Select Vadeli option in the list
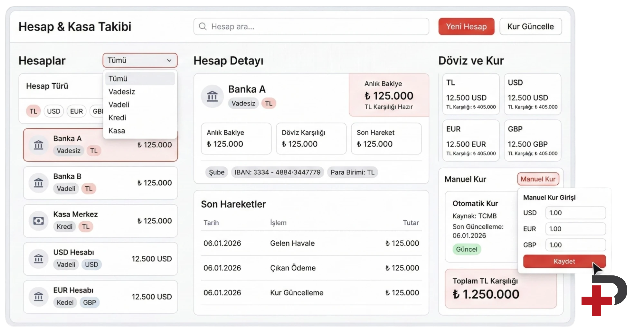The height and width of the screenshot is (333, 644). 119,105
